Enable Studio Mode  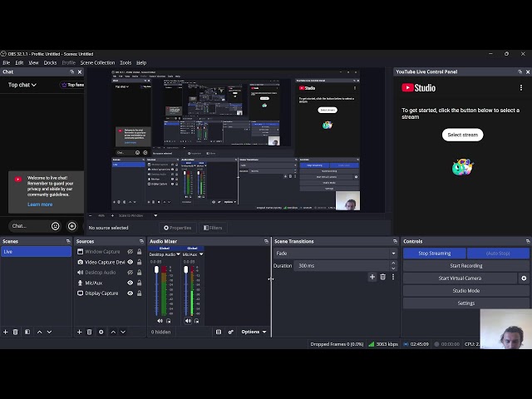click(x=466, y=291)
